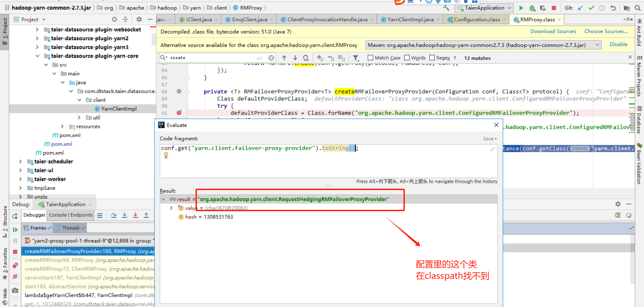Collapse the taier-datasource-plugin-yarn-core node
This screenshot has height=307, width=644.
37,56
